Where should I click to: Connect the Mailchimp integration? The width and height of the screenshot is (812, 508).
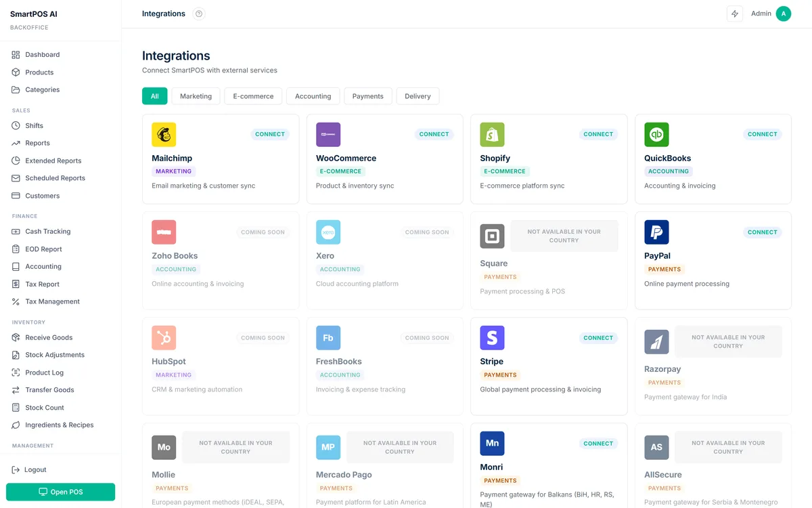[270, 134]
